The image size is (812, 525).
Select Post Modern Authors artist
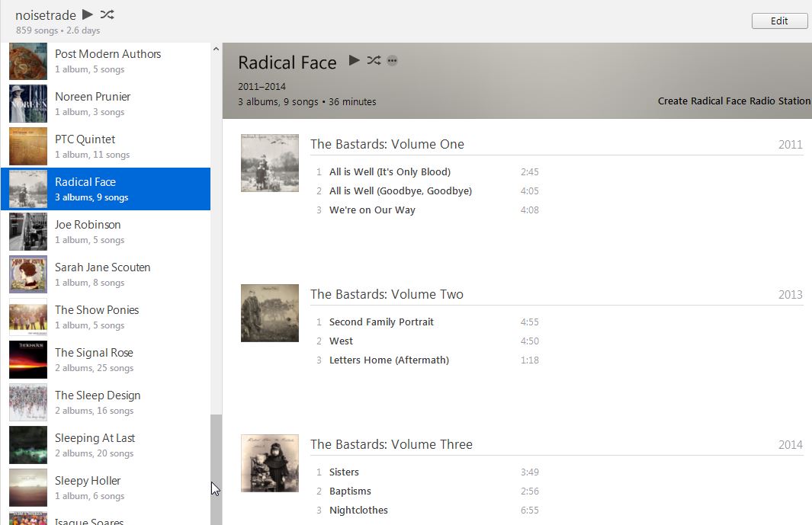tap(106, 61)
